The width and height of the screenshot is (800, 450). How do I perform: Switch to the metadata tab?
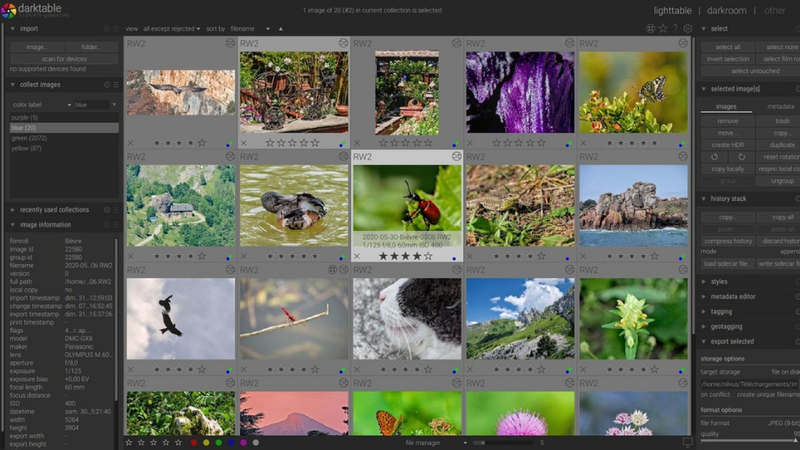point(780,106)
